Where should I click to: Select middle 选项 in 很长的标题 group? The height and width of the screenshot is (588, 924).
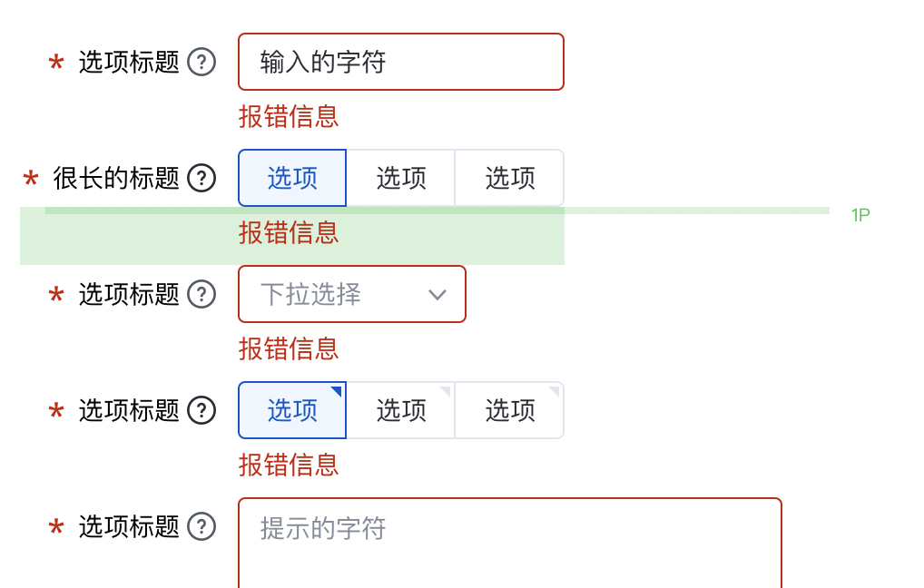coord(400,178)
